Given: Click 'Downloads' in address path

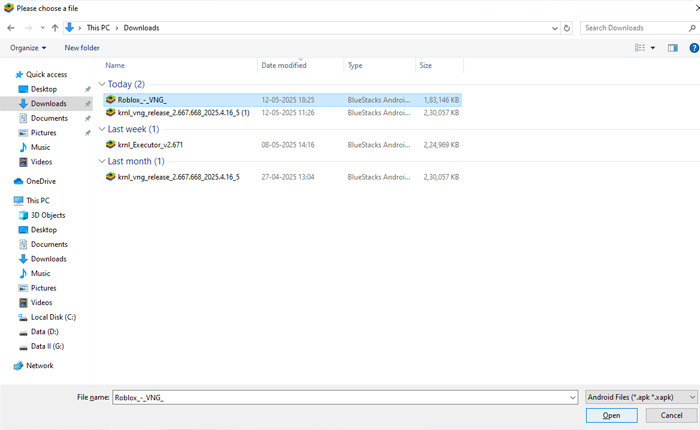Looking at the screenshot, I should [x=141, y=28].
